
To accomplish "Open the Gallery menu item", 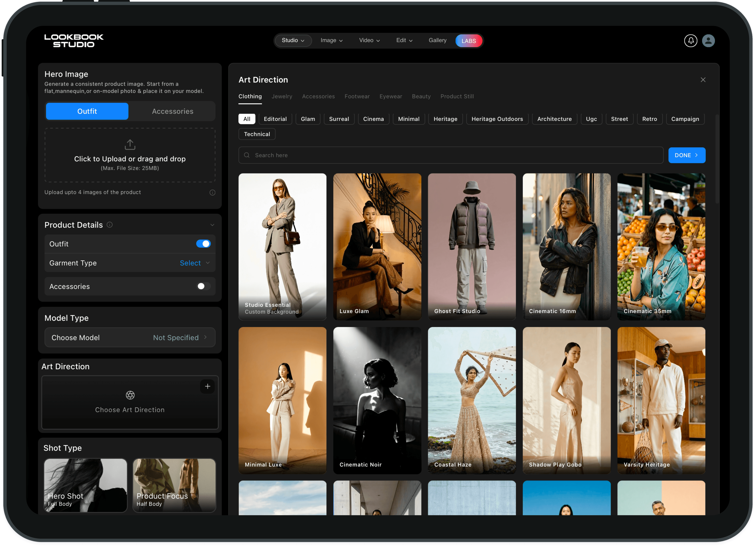I will pos(437,40).
